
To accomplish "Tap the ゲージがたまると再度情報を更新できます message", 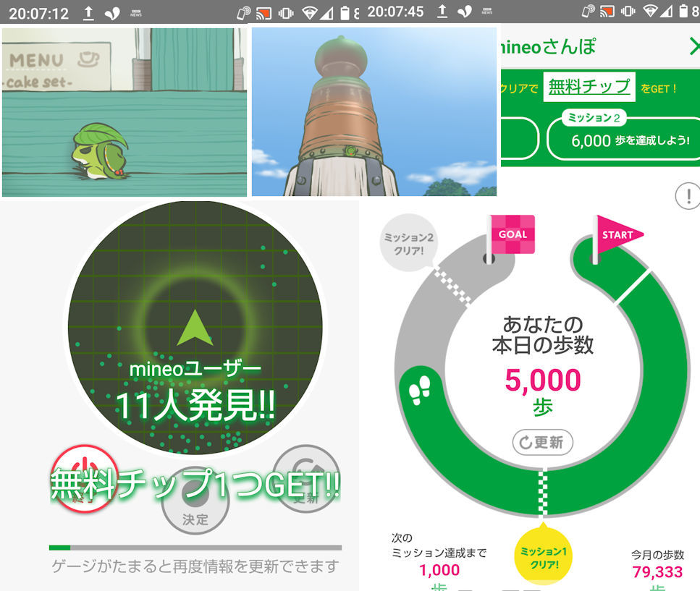I will (x=195, y=566).
